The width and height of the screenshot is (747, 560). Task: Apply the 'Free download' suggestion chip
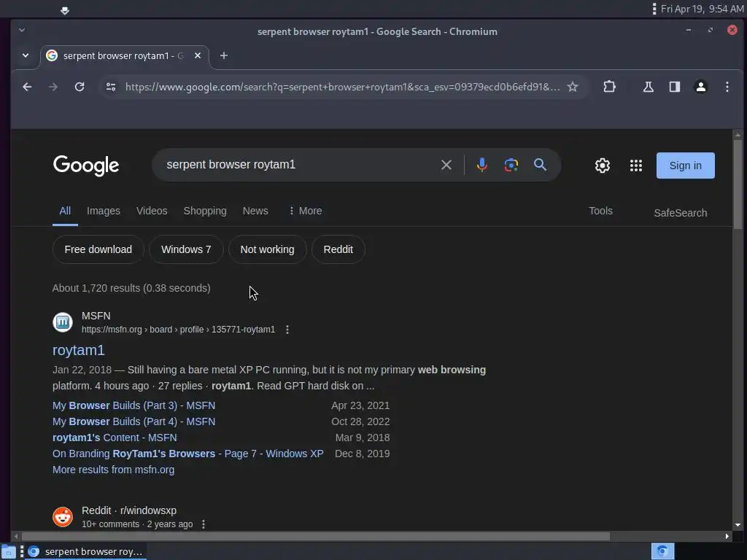(98, 249)
